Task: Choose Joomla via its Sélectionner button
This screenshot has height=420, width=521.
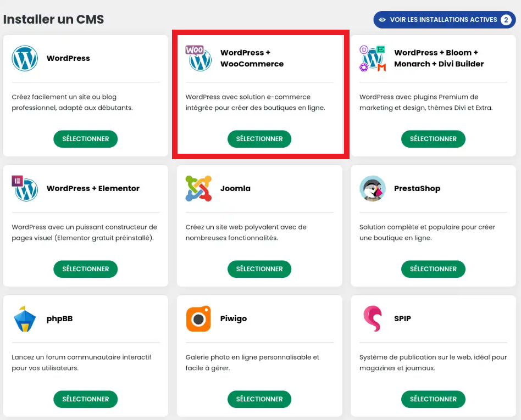Action: [259, 269]
